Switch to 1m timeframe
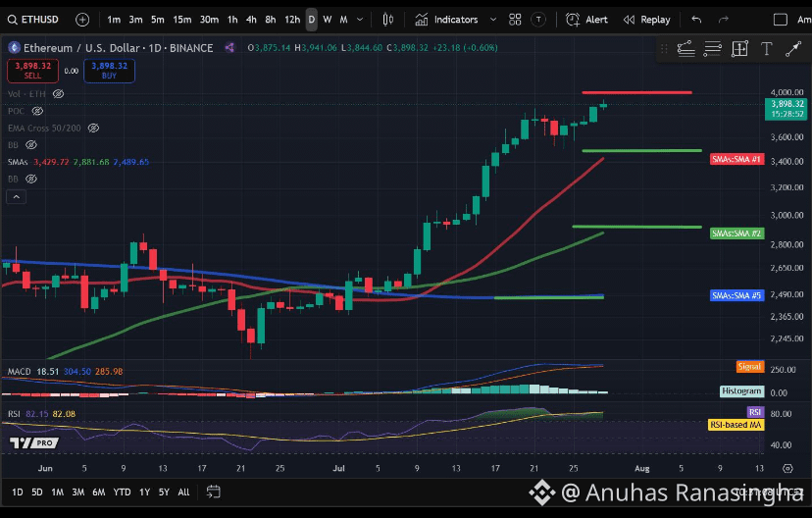The image size is (812, 518). (114, 20)
